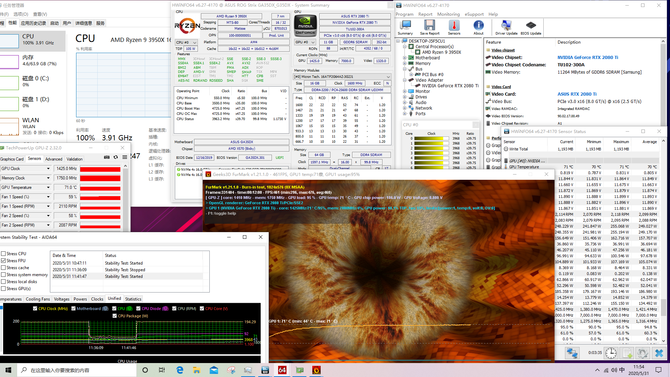
Task: Open the Driver Update icon
Action: point(506,27)
